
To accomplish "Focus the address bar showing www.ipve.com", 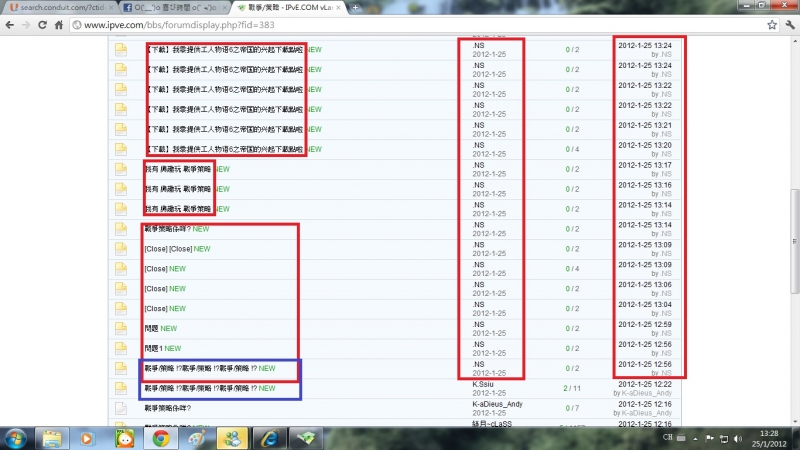I will tap(418, 24).
